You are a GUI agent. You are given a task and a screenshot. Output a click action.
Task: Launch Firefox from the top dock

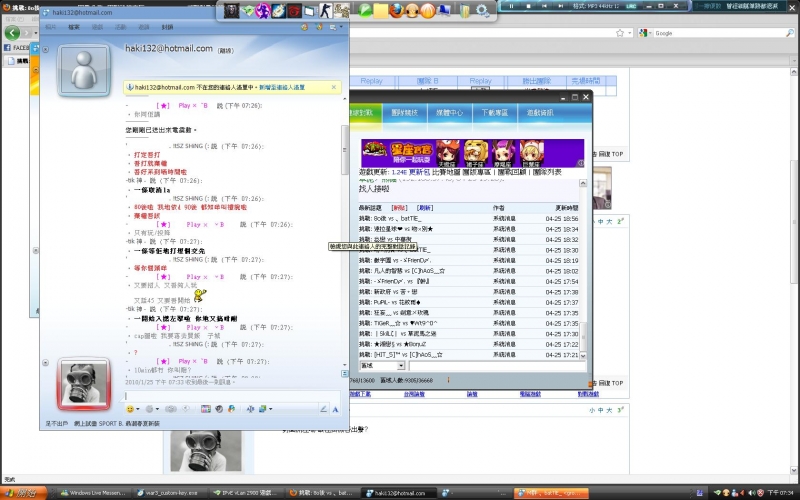[x=396, y=11]
